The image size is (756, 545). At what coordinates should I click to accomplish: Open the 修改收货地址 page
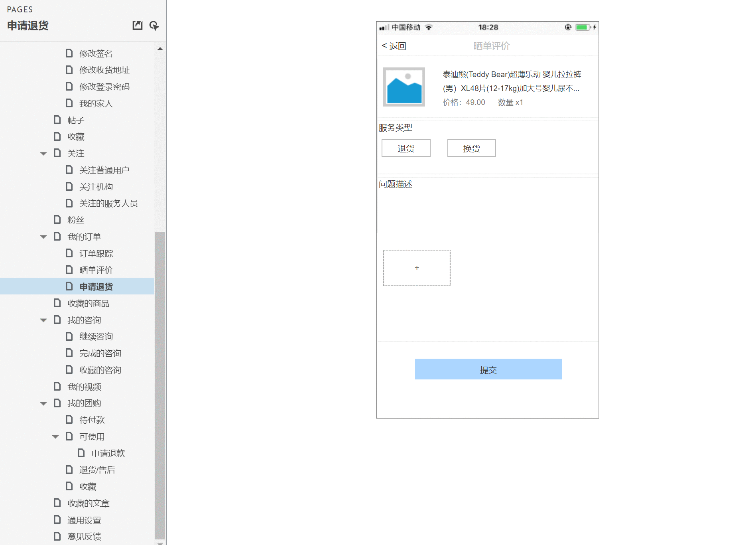pyautogui.click(x=104, y=70)
